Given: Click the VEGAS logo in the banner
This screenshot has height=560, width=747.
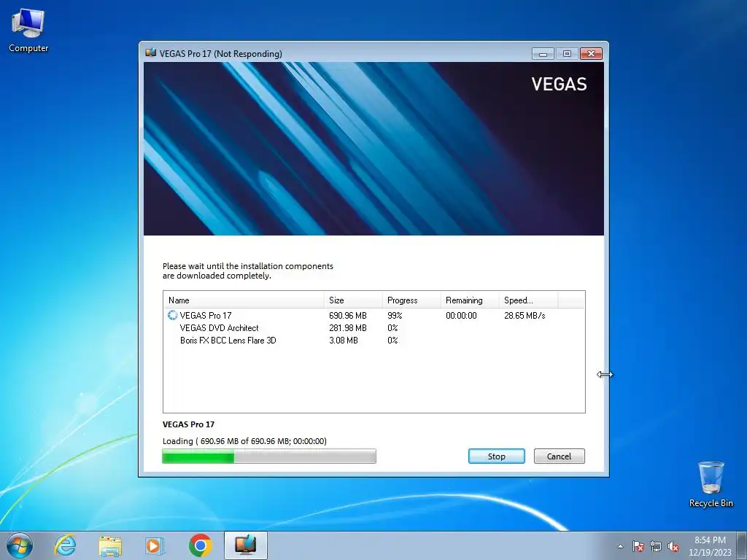Looking at the screenshot, I should (x=559, y=85).
